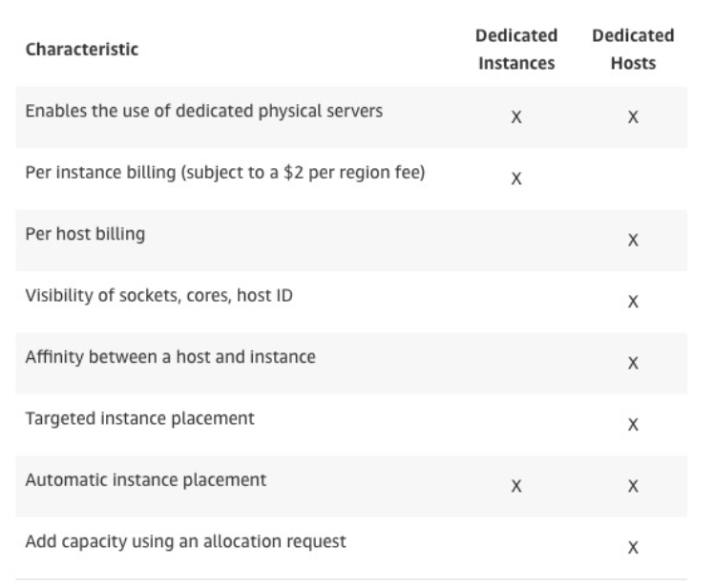Click the X mark for Visibility of sockets row
This screenshot has width=714, height=588.
coord(633,302)
